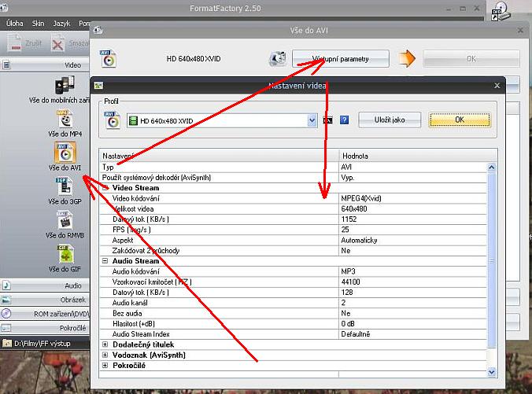The image size is (532, 394).
Task: Select the 'Vše do mobilních zařízení' icon
Action: pyautogui.click(x=65, y=85)
